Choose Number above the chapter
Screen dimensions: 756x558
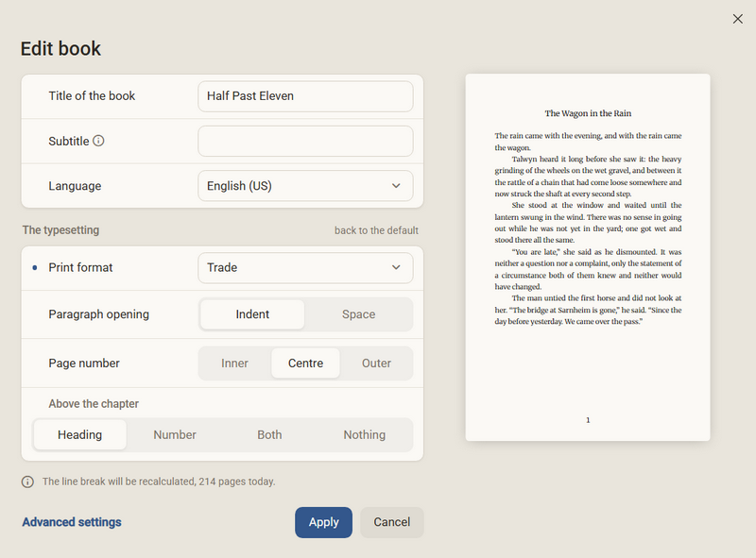[175, 434]
